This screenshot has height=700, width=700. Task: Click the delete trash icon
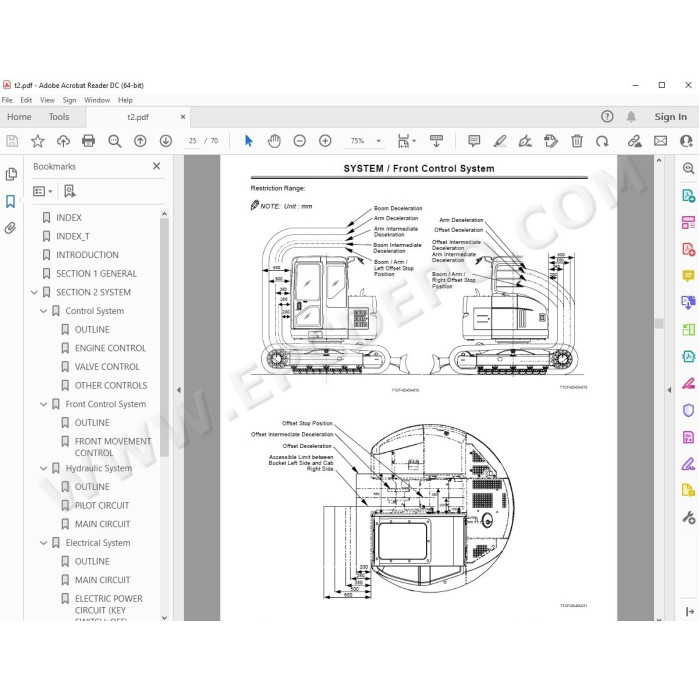click(577, 141)
